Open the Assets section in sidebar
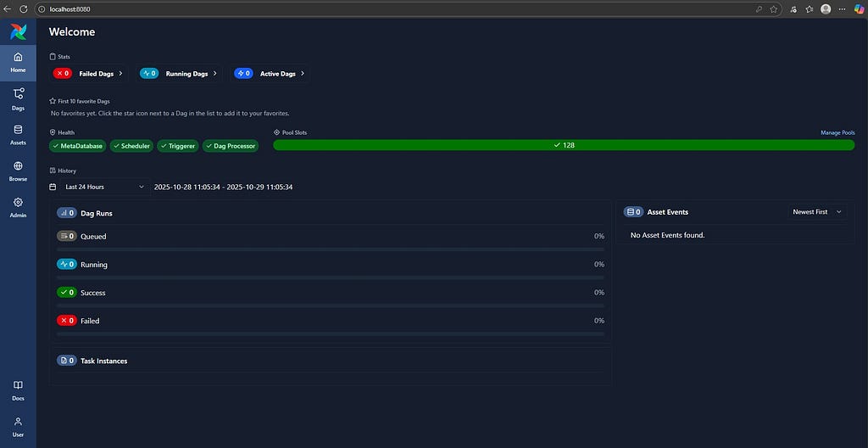 18,135
